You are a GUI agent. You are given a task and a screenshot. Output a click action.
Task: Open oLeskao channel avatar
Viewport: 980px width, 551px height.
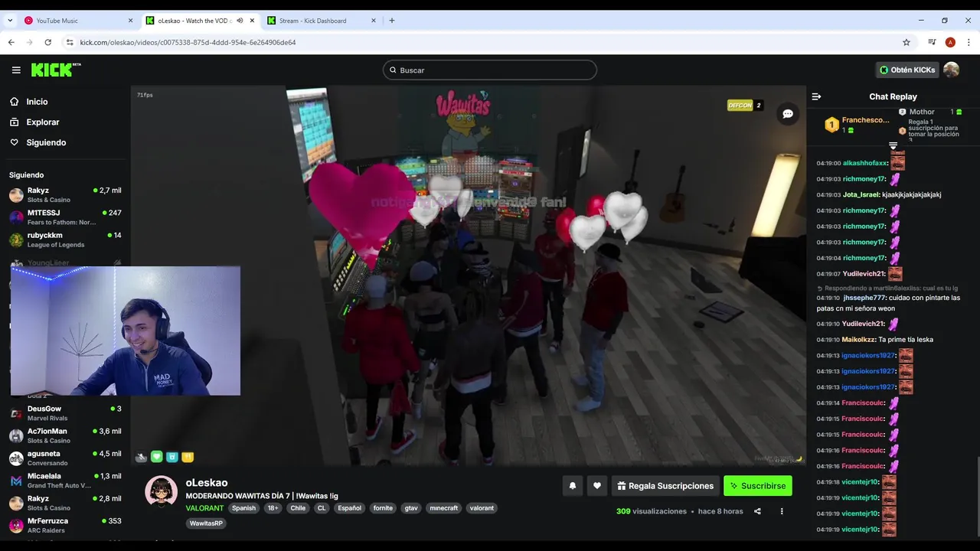coord(162,491)
